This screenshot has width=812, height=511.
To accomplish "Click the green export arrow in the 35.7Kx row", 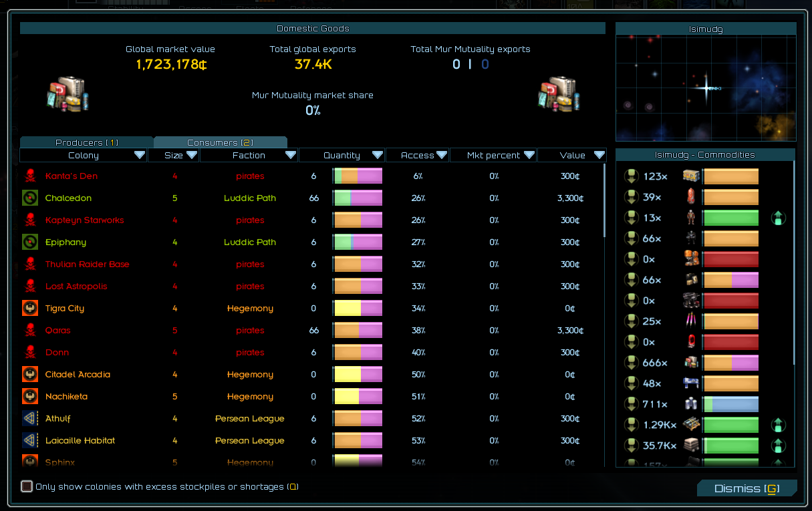I will pyautogui.click(x=778, y=446).
